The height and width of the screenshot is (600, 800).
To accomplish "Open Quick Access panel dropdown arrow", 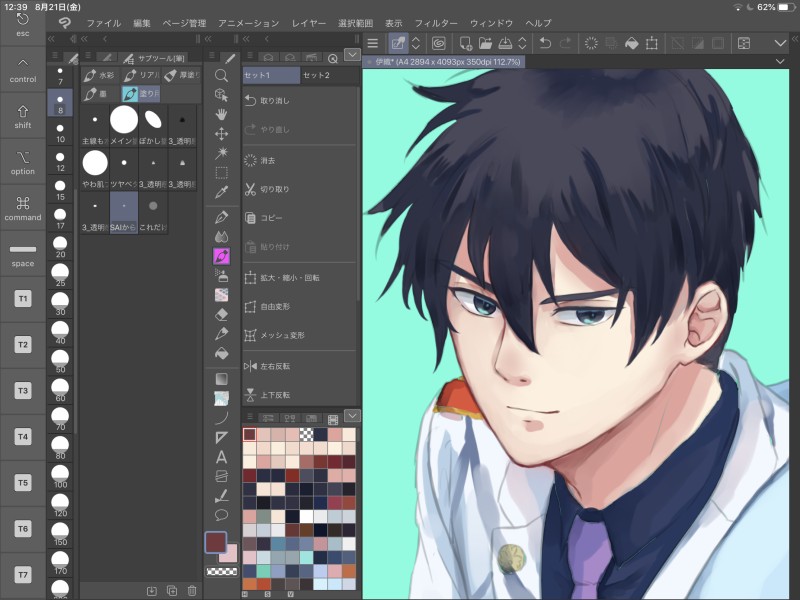I will [352, 55].
